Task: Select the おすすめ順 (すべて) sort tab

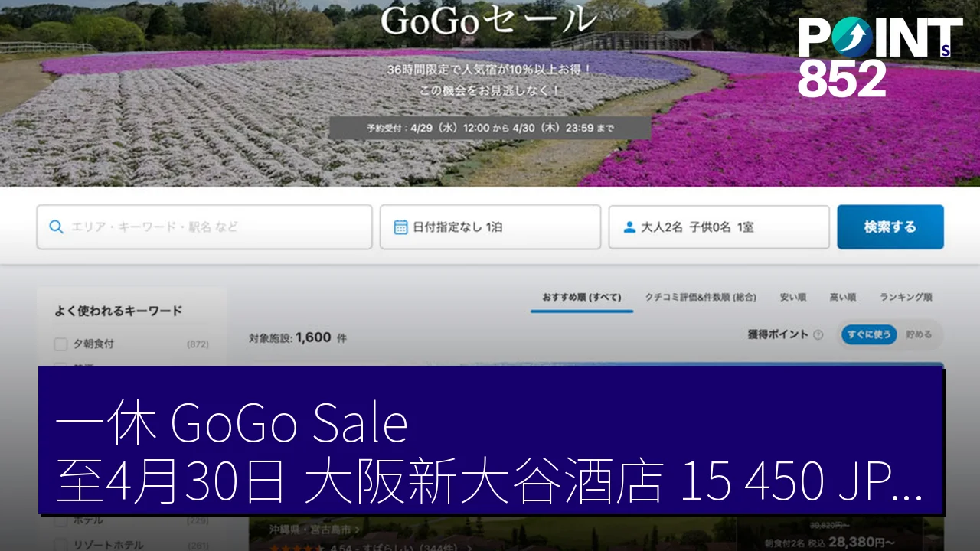Action: pyautogui.click(x=581, y=297)
